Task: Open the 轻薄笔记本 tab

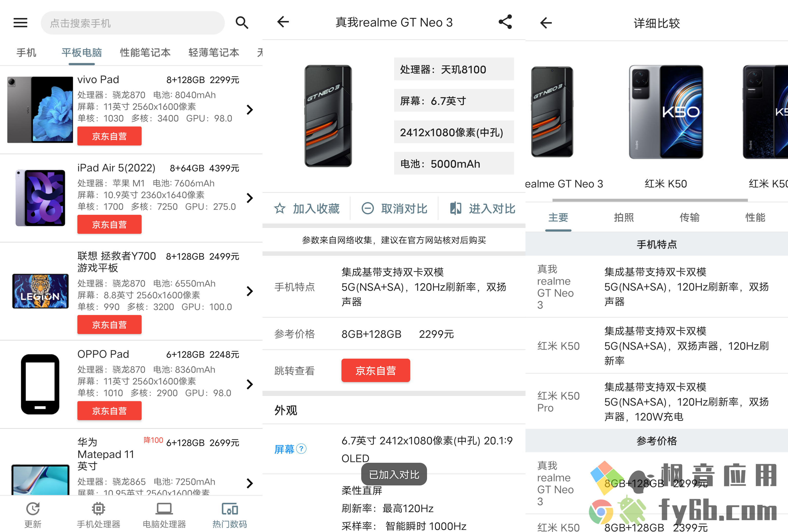Action: tap(214, 53)
